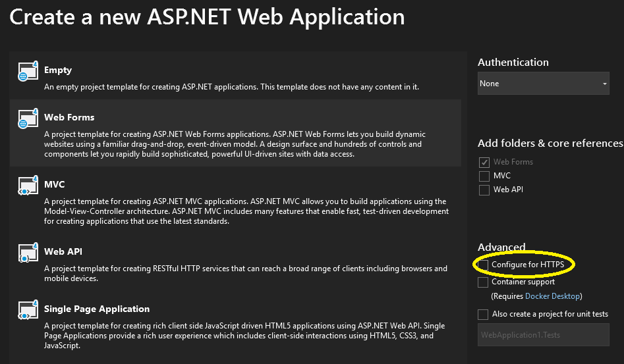
Task: Open the Authentication dropdown showing None
Action: point(543,84)
